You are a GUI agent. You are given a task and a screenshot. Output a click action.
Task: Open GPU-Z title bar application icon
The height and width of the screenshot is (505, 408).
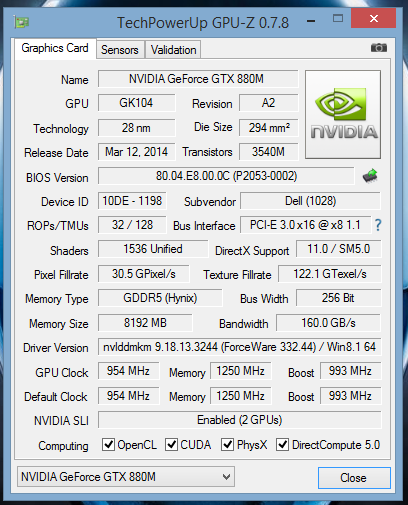pos(22,22)
